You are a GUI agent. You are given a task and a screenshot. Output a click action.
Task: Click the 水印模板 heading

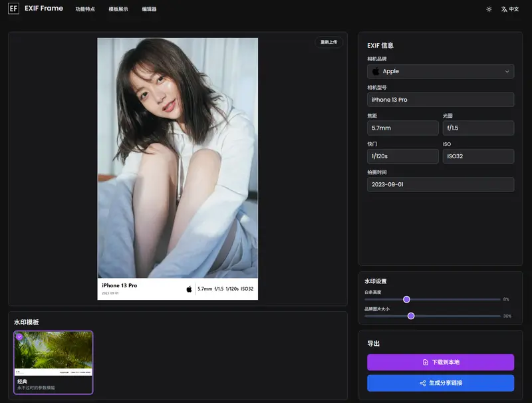(26, 323)
